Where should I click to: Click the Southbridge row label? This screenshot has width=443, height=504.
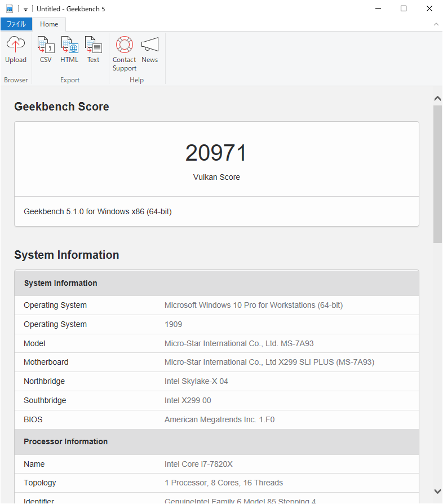(45, 400)
